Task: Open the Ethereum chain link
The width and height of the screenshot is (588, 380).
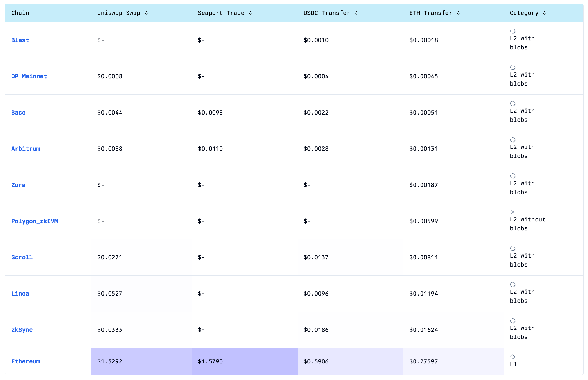Action: pyautogui.click(x=26, y=361)
